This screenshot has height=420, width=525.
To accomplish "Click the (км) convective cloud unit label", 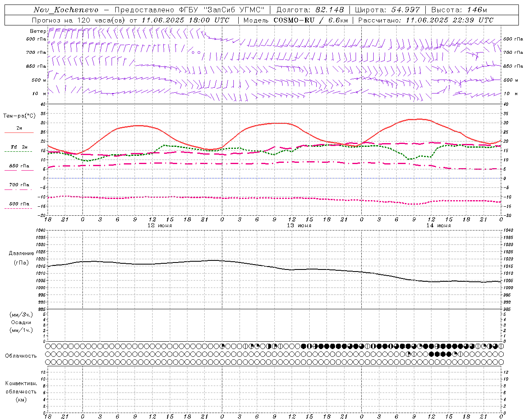I will pyautogui.click(x=21, y=399).
